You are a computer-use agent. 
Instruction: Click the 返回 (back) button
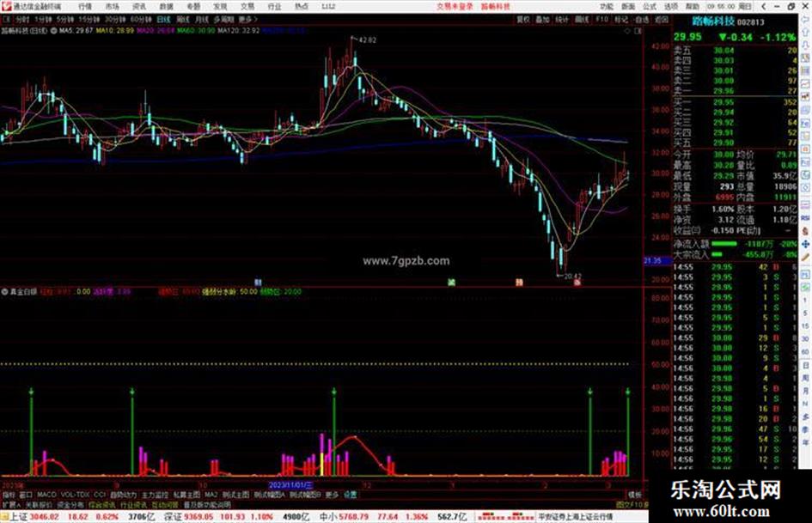(x=662, y=19)
